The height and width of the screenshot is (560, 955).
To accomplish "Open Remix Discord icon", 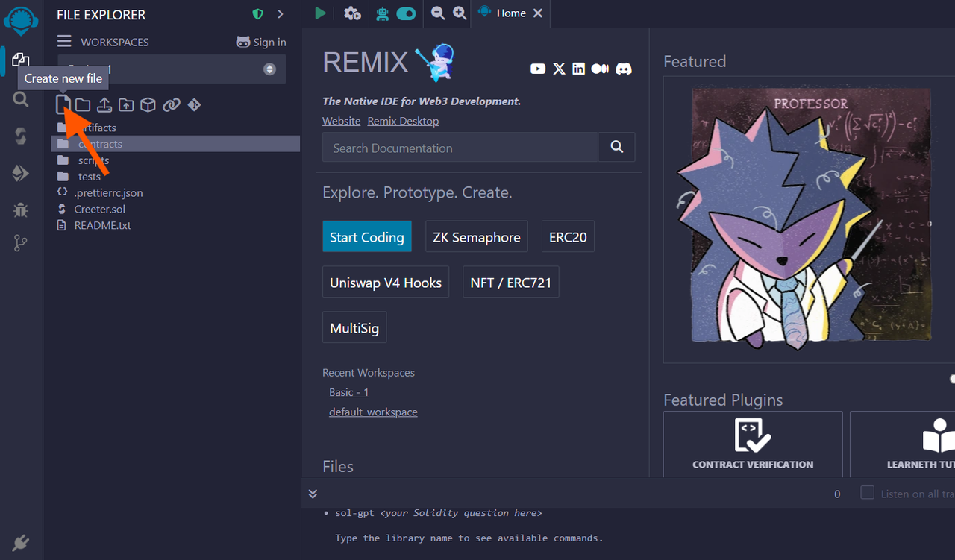I will [x=624, y=69].
